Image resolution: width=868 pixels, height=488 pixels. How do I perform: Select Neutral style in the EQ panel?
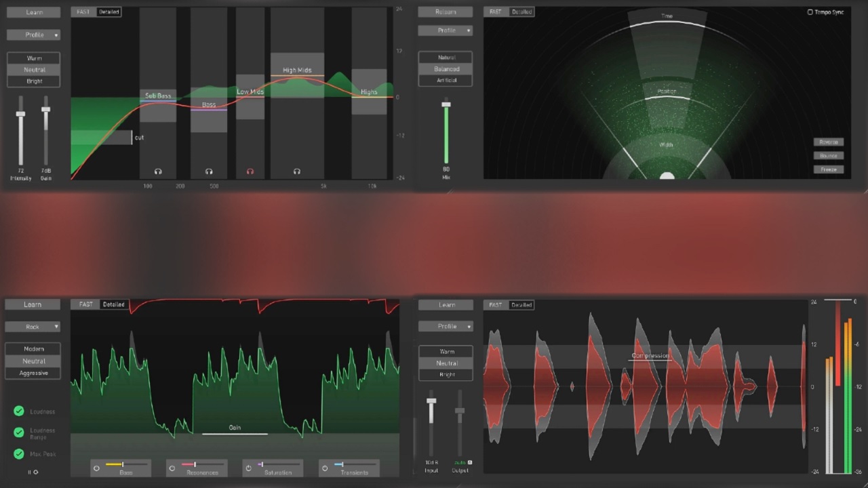point(34,70)
